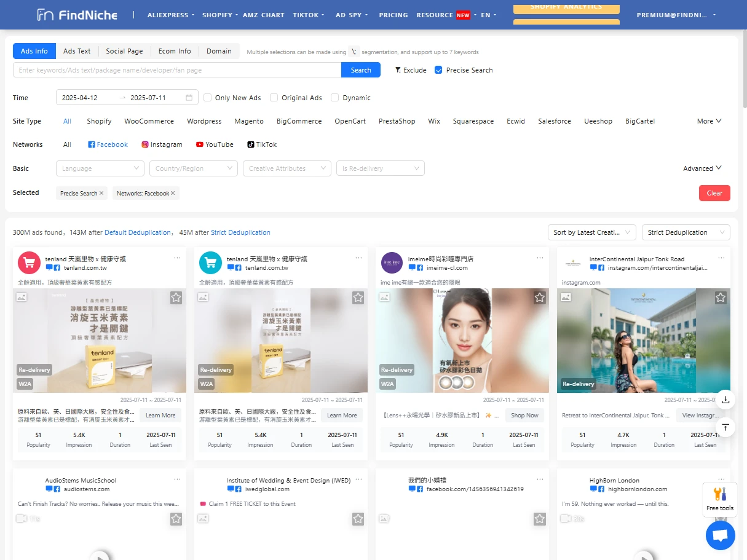Open the Is Re-delivery dropdown
Viewport: 747px width, 560px height.
point(381,168)
